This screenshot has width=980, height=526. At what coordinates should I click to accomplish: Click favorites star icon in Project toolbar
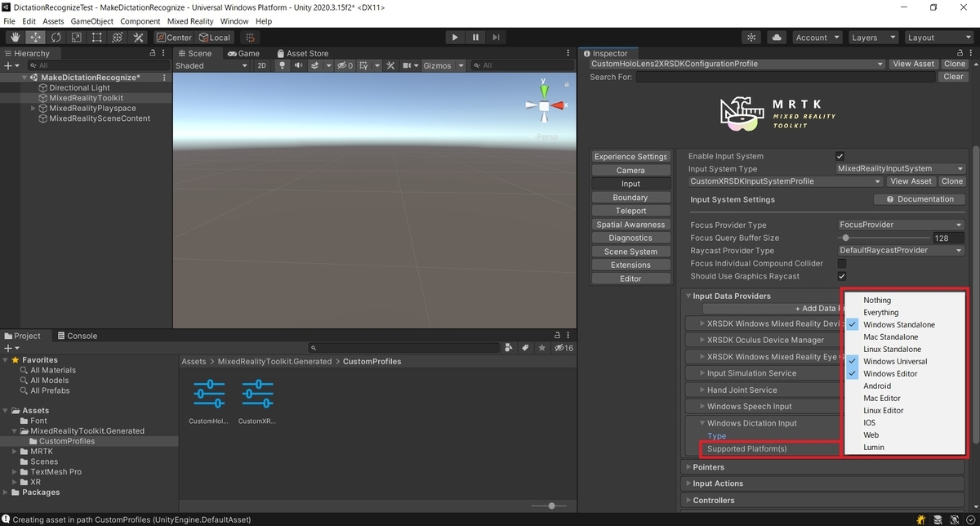[541, 348]
